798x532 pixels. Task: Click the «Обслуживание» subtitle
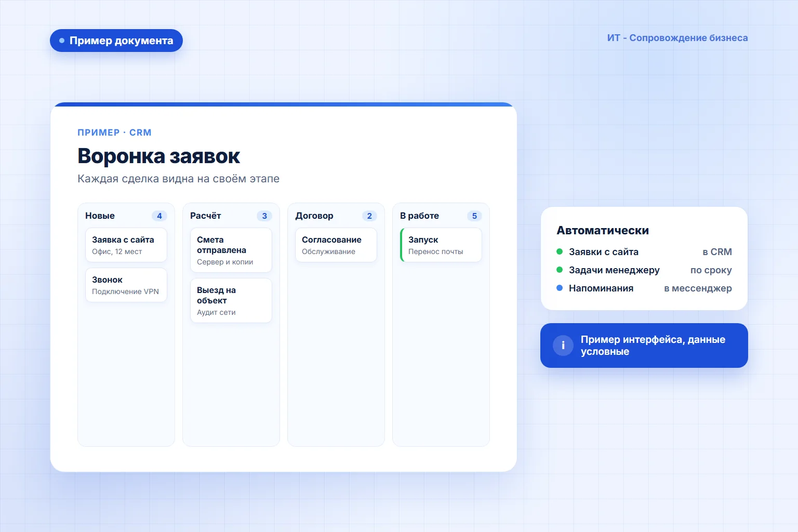(328, 251)
